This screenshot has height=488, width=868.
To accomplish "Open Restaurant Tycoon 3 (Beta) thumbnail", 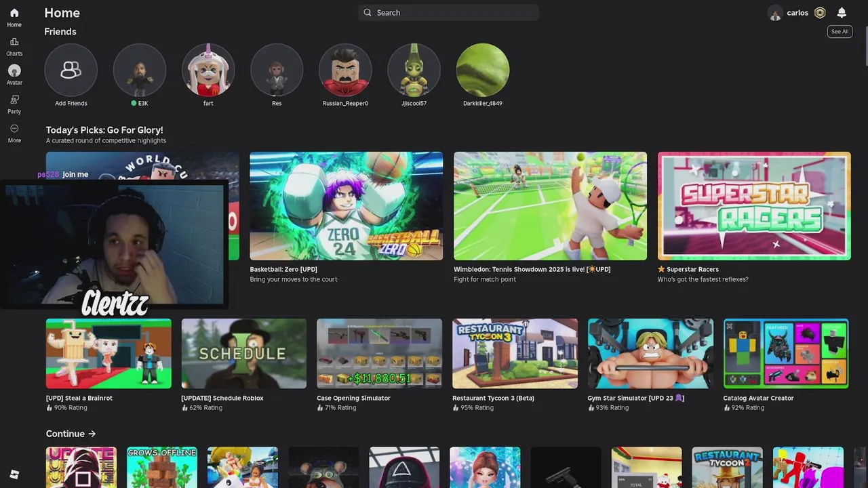I will (x=515, y=354).
